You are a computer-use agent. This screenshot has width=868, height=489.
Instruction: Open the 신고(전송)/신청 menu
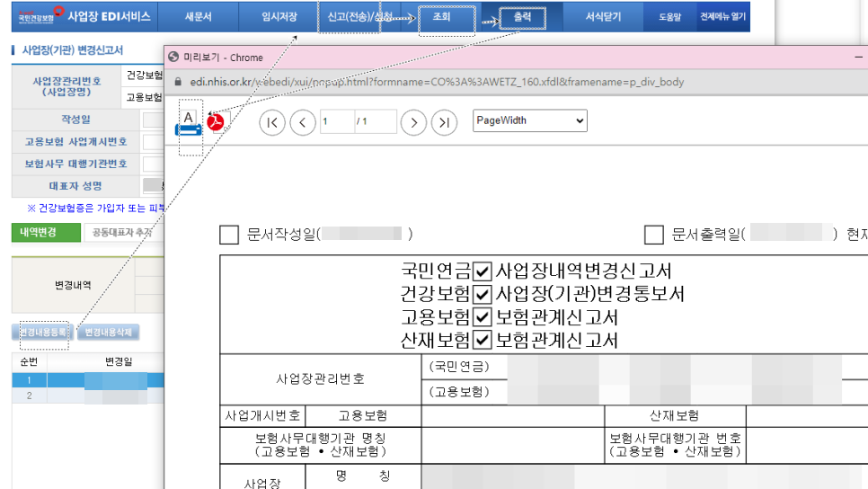[359, 16]
